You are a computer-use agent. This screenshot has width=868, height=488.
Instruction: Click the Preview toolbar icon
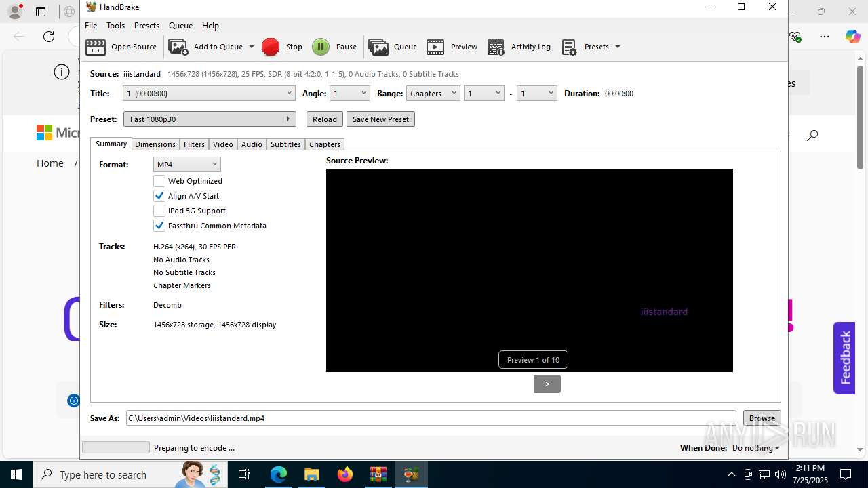click(x=435, y=47)
